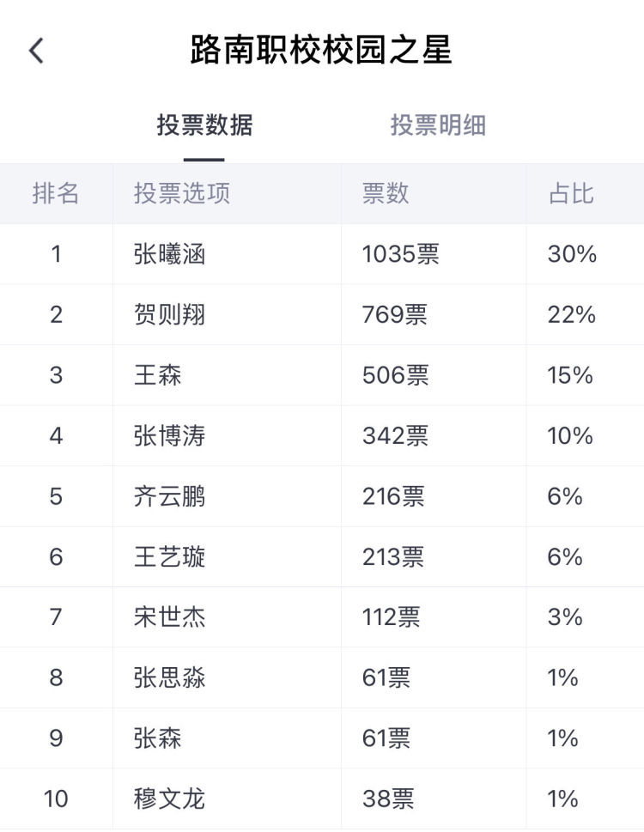Click the 占比 column header

[571, 193]
